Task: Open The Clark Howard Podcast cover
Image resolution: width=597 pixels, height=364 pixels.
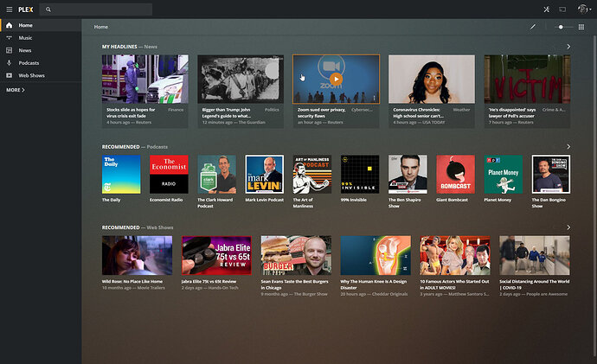Action: (216, 174)
